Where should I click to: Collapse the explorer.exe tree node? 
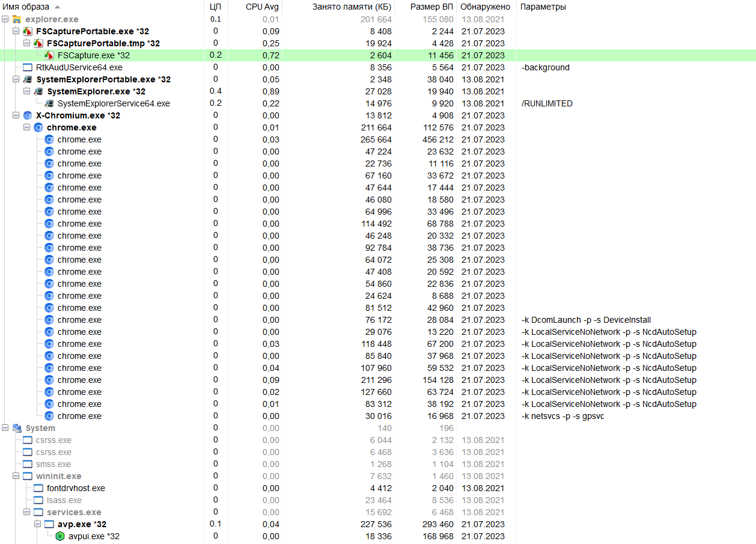[5, 19]
